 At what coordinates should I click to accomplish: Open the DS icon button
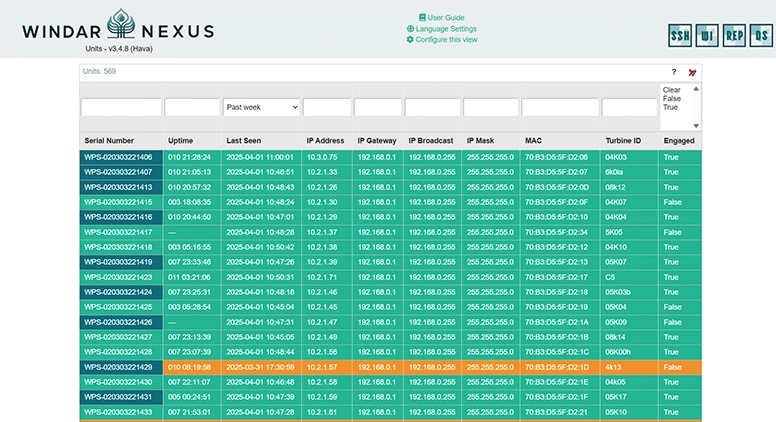760,36
